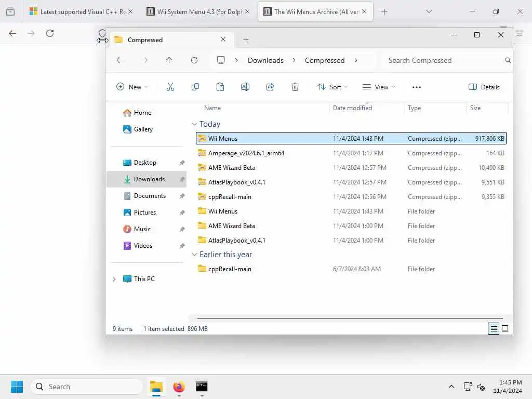Image resolution: width=532 pixels, height=399 pixels.
Task: Click the taskbar Search box
Action: click(x=87, y=387)
